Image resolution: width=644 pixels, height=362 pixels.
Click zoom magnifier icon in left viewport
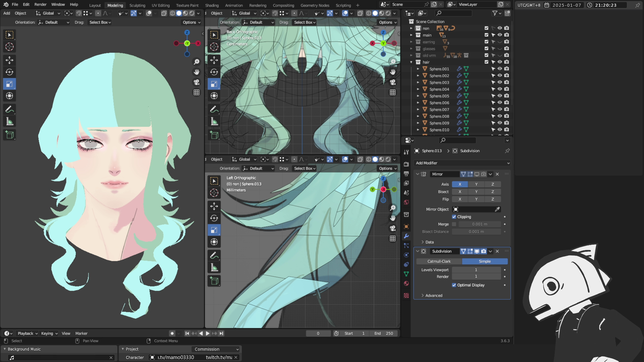197,62
